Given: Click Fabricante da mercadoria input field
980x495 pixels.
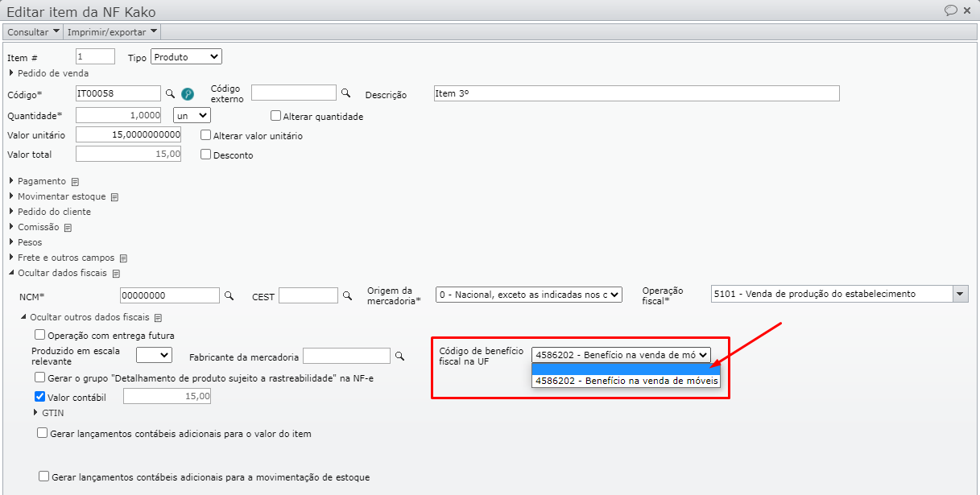Looking at the screenshot, I should (x=346, y=355).
